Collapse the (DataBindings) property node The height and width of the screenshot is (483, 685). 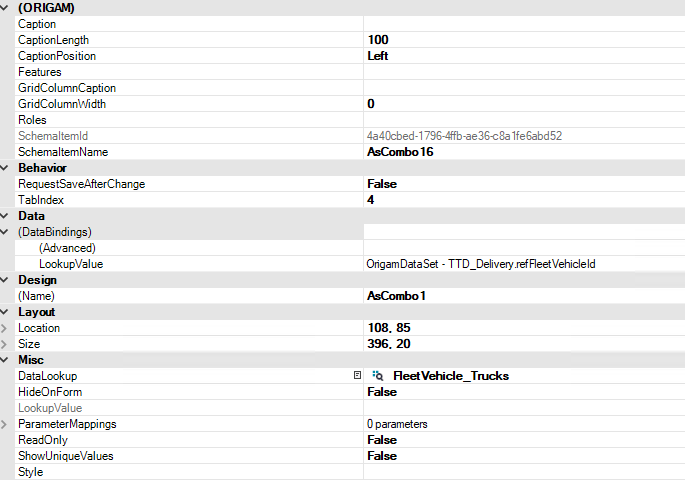(x=6, y=232)
